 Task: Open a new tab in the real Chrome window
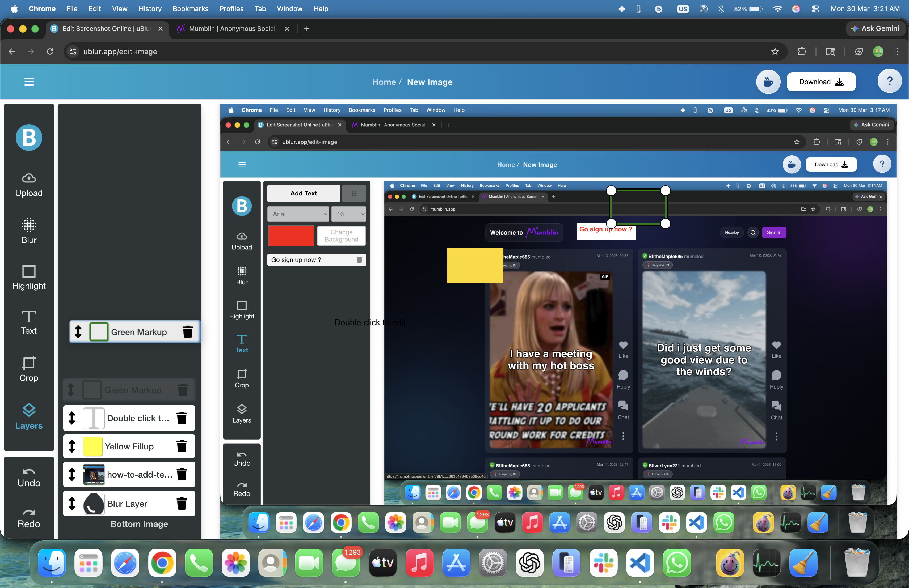click(x=306, y=29)
